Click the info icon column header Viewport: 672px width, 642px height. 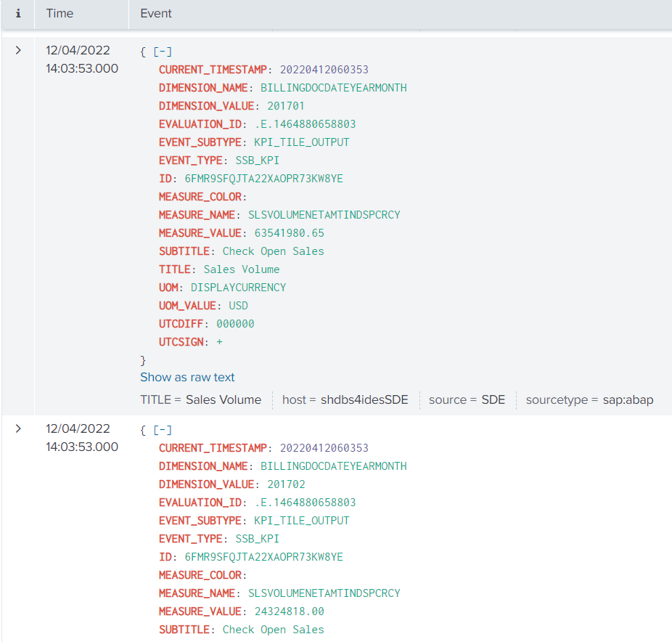(17, 13)
